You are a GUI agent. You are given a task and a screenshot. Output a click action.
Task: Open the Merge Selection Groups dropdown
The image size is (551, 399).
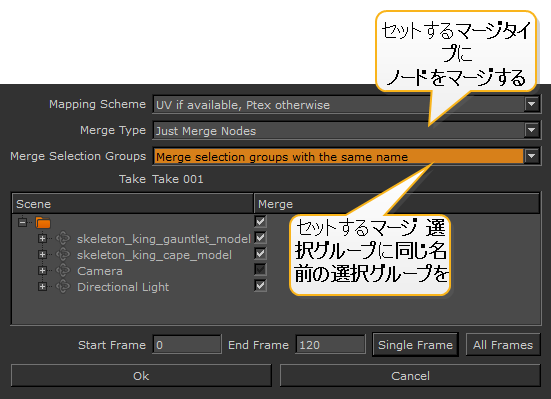click(x=532, y=156)
